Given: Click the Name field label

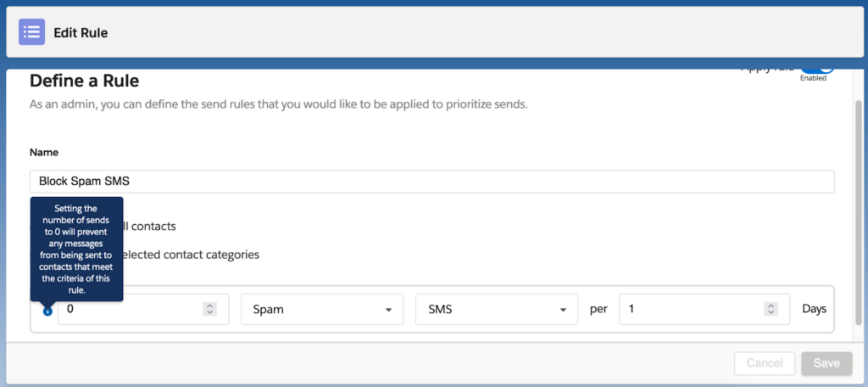Looking at the screenshot, I should pyautogui.click(x=43, y=153).
